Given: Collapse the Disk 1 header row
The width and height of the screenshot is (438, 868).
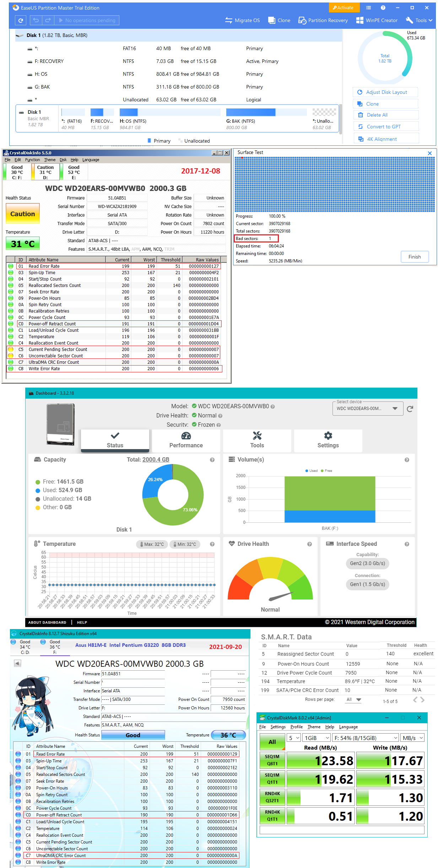Looking at the screenshot, I should click(x=178, y=35).
